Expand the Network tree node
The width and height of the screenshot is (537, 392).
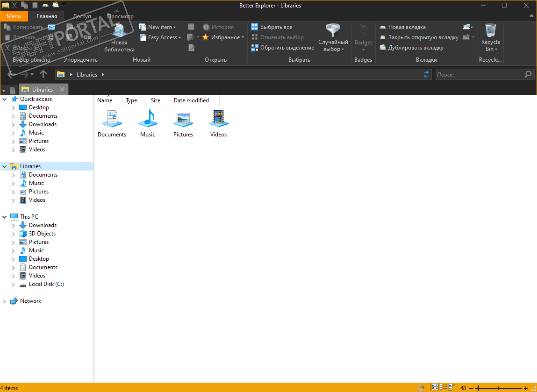(x=5, y=301)
